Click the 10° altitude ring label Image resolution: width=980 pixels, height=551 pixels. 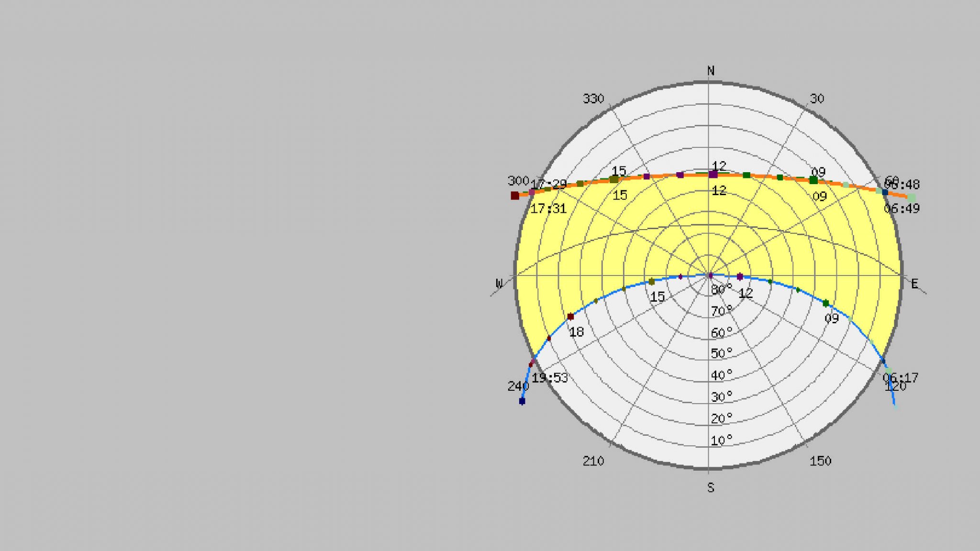(721, 440)
